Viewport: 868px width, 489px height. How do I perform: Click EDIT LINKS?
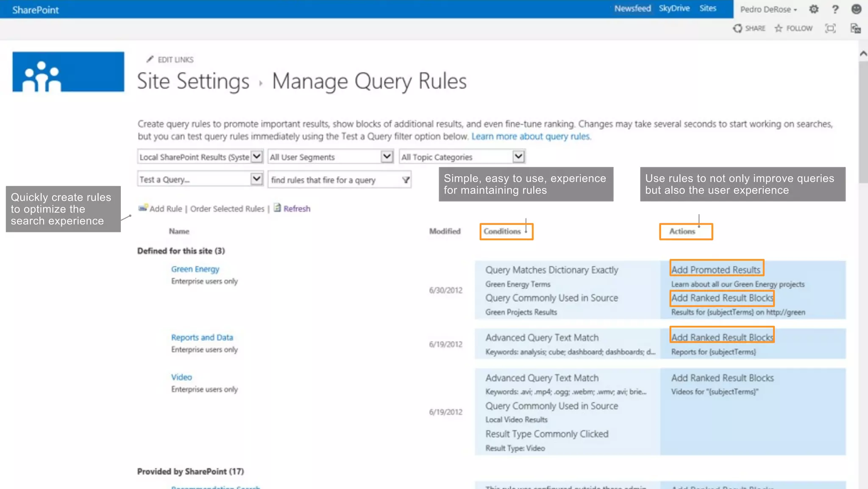(x=175, y=59)
